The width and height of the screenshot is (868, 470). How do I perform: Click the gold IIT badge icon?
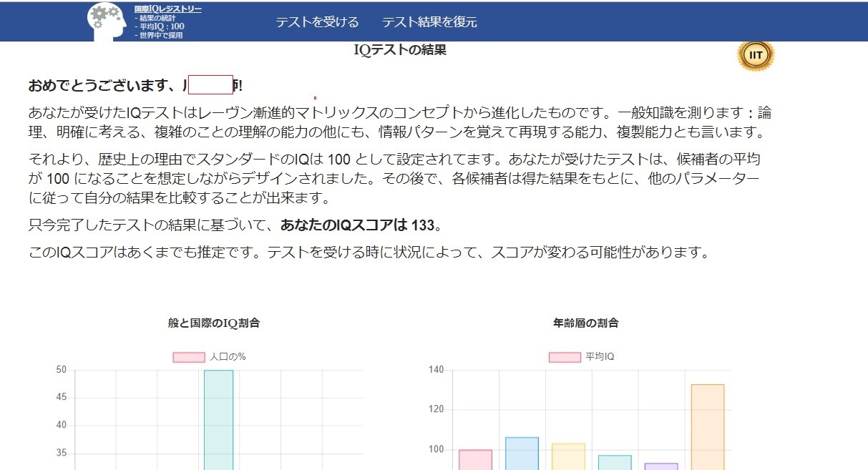(x=756, y=54)
